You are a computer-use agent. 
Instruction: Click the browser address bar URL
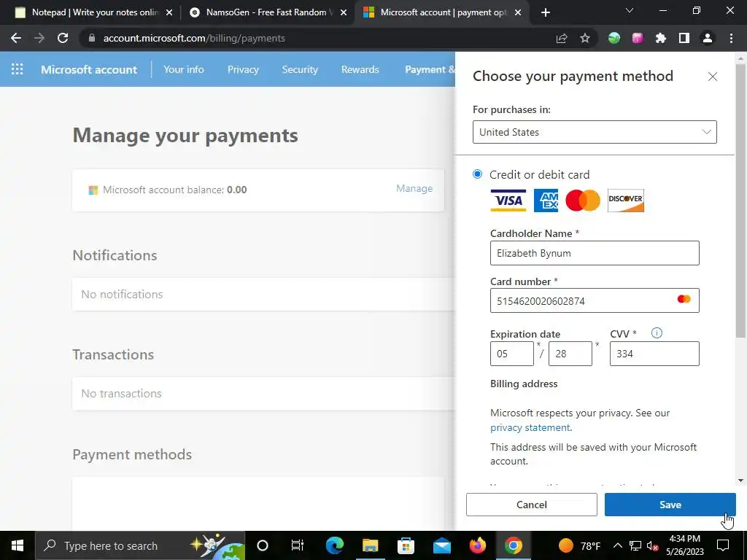click(194, 38)
